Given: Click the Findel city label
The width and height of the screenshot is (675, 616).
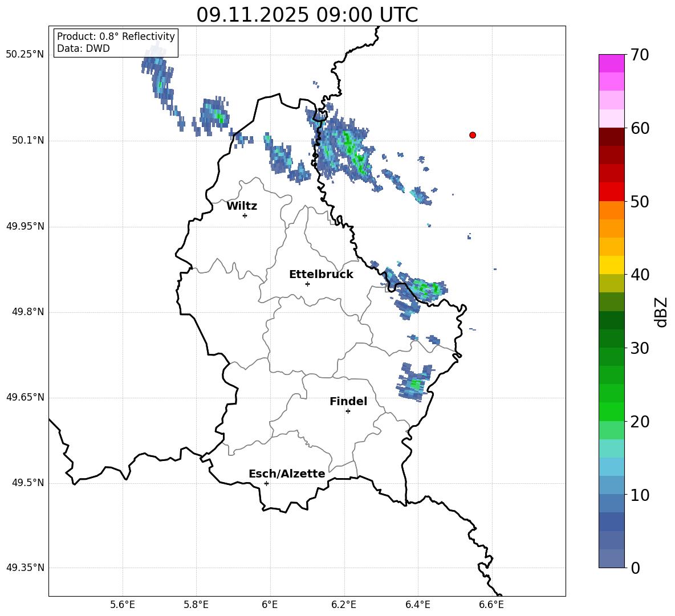Looking at the screenshot, I should (348, 401).
